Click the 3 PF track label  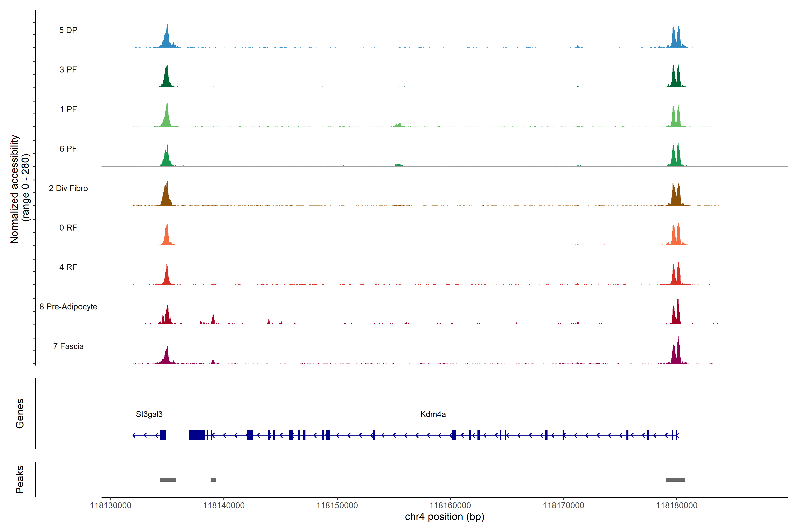tap(68, 70)
